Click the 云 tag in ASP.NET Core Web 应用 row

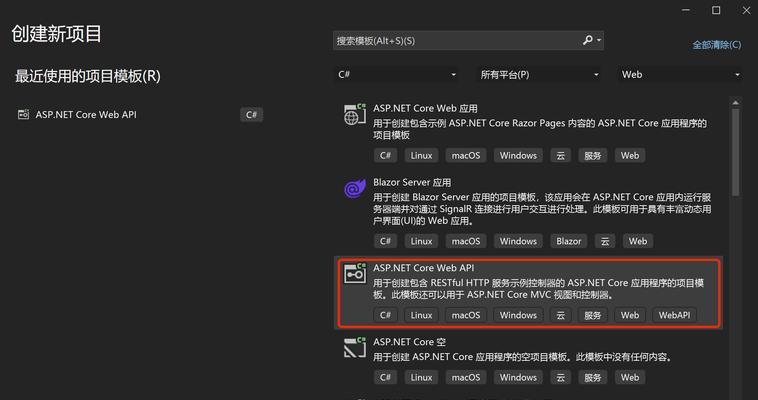(x=560, y=155)
